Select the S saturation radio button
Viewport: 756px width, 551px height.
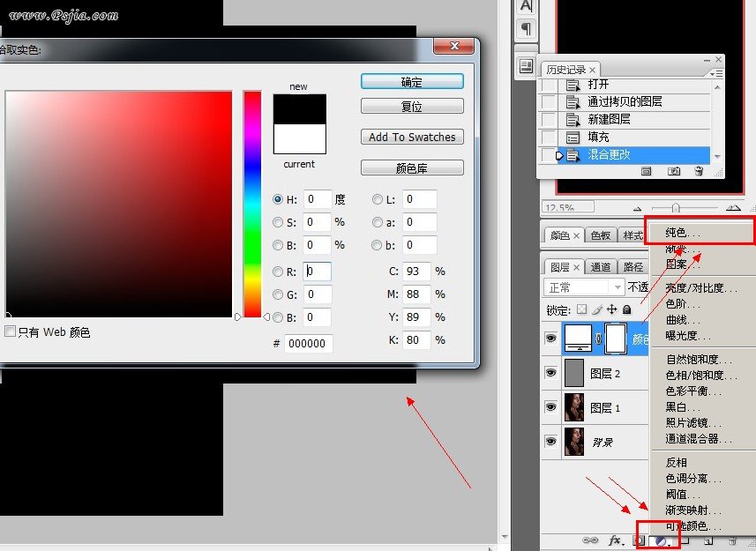click(x=279, y=222)
